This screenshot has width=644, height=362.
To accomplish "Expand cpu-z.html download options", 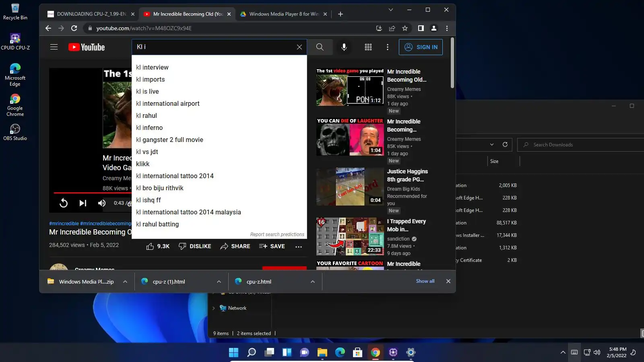I will [313, 282].
